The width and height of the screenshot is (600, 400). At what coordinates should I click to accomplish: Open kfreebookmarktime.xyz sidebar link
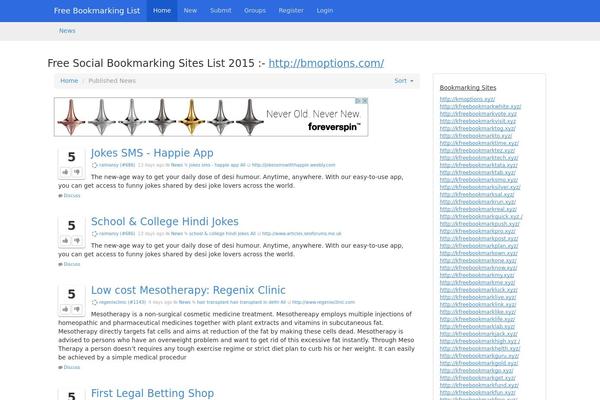(x=479, y=143)
